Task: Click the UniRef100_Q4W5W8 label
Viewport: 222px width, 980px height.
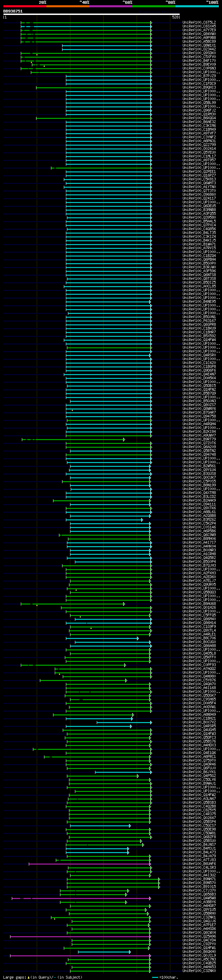Action: (x=199, y=898)
